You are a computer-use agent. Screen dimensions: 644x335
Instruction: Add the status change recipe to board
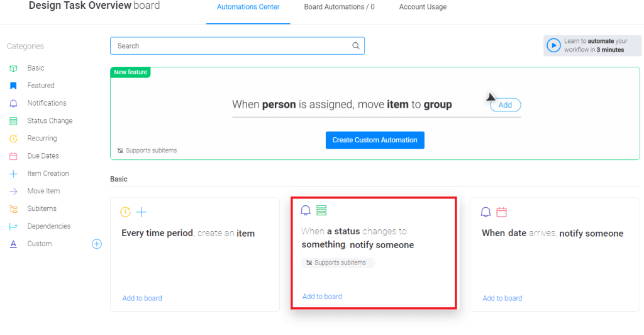(322, 297)
